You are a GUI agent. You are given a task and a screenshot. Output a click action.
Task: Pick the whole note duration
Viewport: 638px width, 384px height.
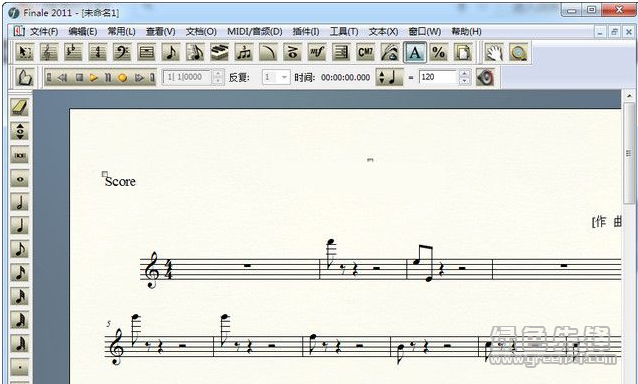(20, 179)
